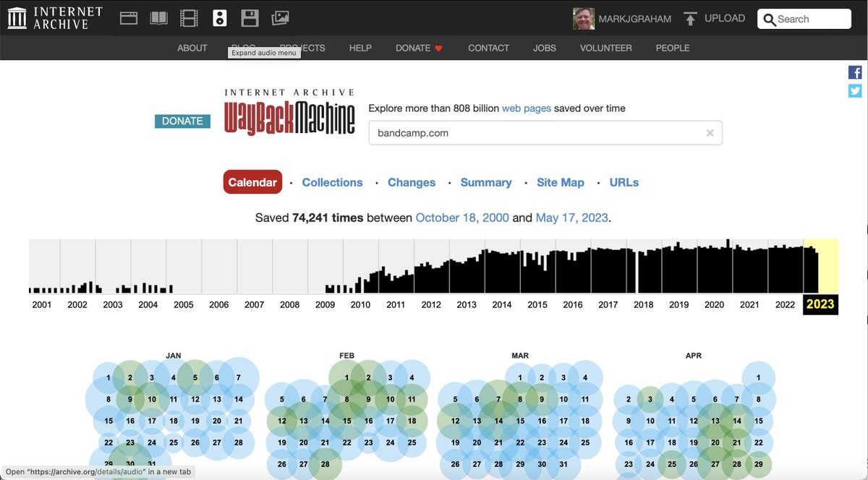Select year 2022 on the timeline
Image resolution: width=868 pixels, height=480 pixels.
point(785,304)
